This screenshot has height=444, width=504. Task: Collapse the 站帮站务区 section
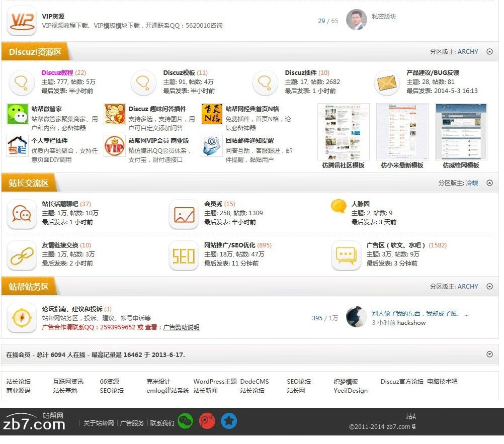tap(489, 286)
